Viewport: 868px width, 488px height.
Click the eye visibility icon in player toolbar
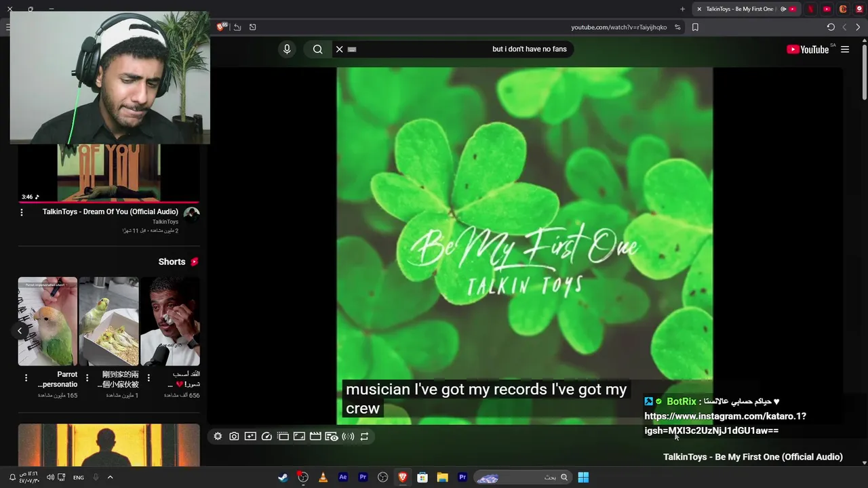[332, 436]
